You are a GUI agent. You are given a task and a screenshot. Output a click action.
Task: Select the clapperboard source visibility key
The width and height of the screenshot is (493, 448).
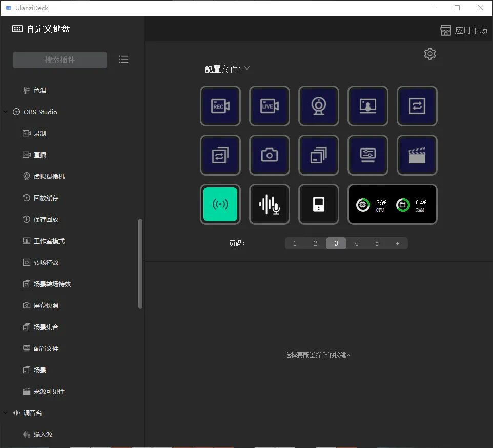(x=417, y=155)
